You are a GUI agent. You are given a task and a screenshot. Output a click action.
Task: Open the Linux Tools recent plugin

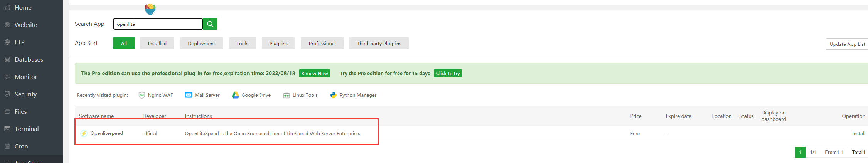(300, 95)
